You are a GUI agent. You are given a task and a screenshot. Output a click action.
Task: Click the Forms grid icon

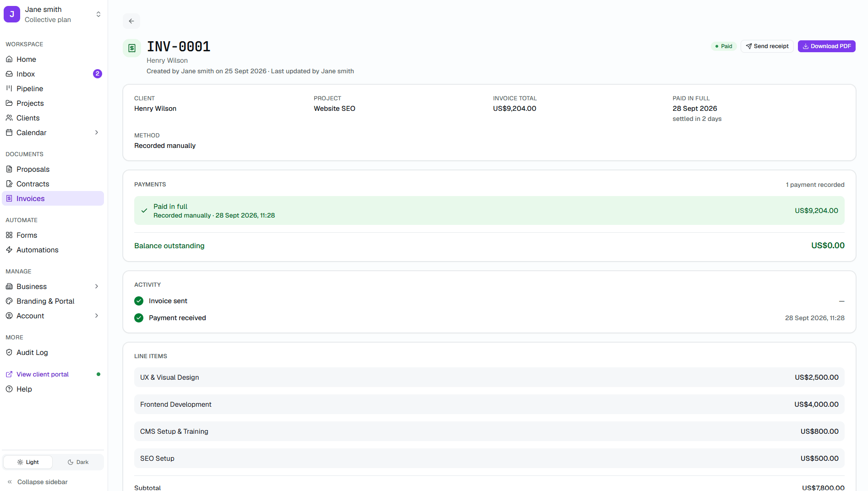[x=9, y=235]
